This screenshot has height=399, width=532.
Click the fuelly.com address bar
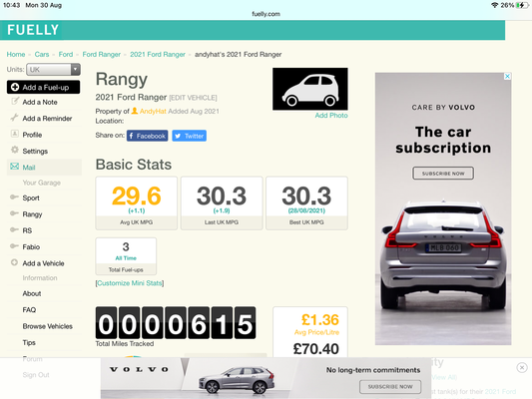(x=266, y=14)
